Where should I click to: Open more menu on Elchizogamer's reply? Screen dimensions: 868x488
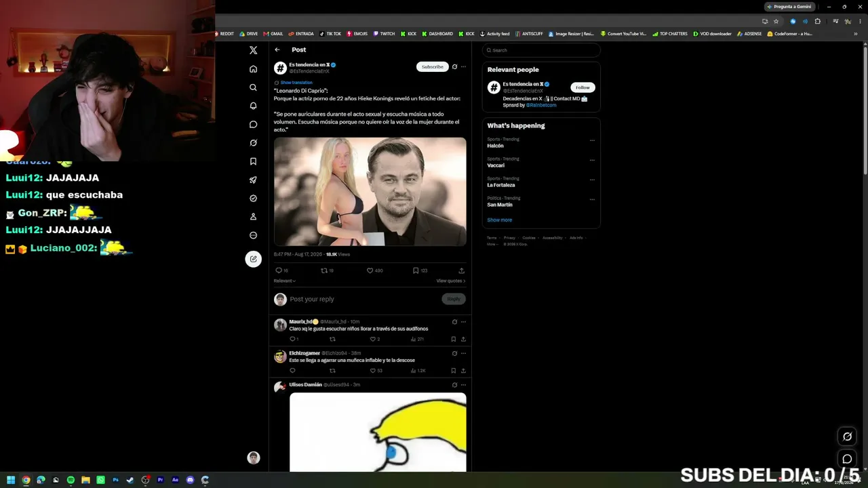(x=463, y=353)
